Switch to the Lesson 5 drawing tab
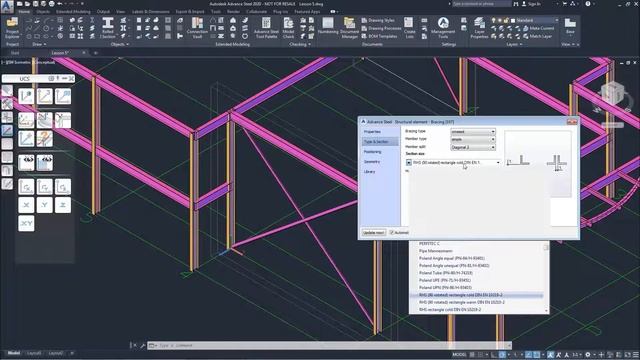This screenshot has width=640, height=360. (x=60, y=53)
